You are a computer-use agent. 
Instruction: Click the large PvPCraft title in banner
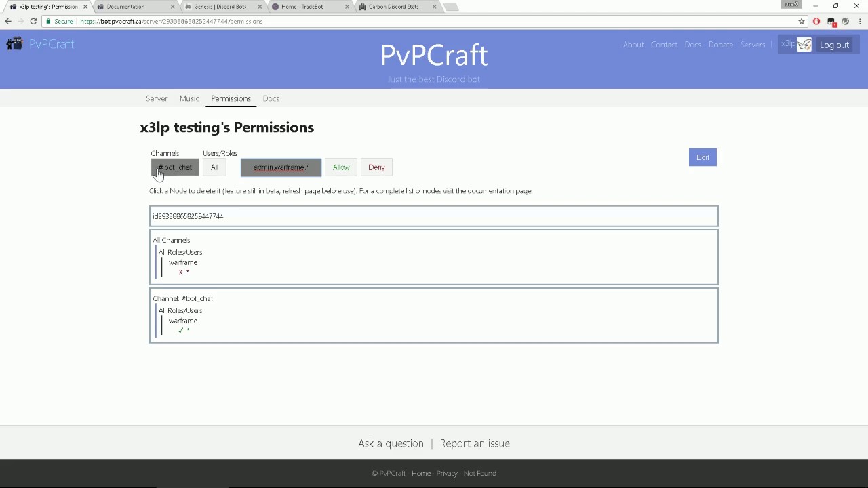pyautogui.click(x=434, y=55)
